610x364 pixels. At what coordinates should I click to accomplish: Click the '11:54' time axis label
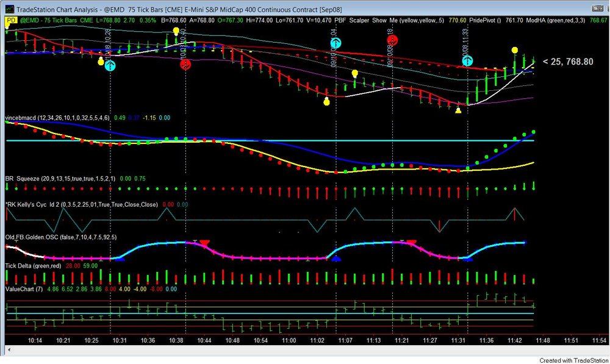tap(599, 341)
